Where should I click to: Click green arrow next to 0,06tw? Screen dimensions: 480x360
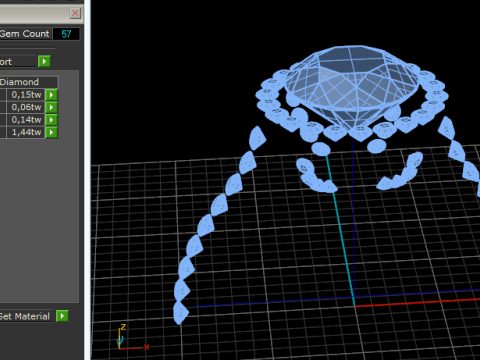[51, 107]
